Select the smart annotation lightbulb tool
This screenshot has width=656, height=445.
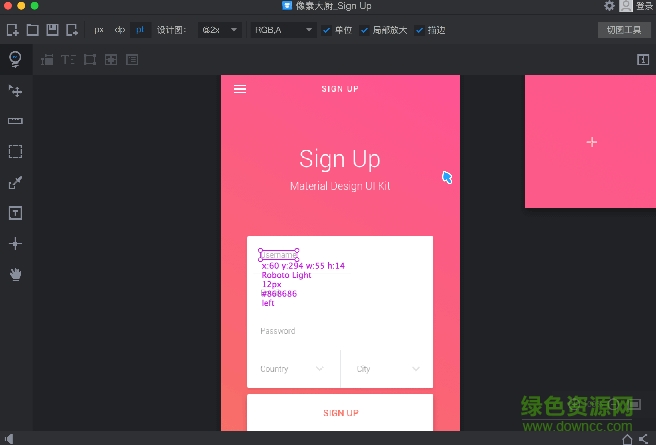(15, 60)
